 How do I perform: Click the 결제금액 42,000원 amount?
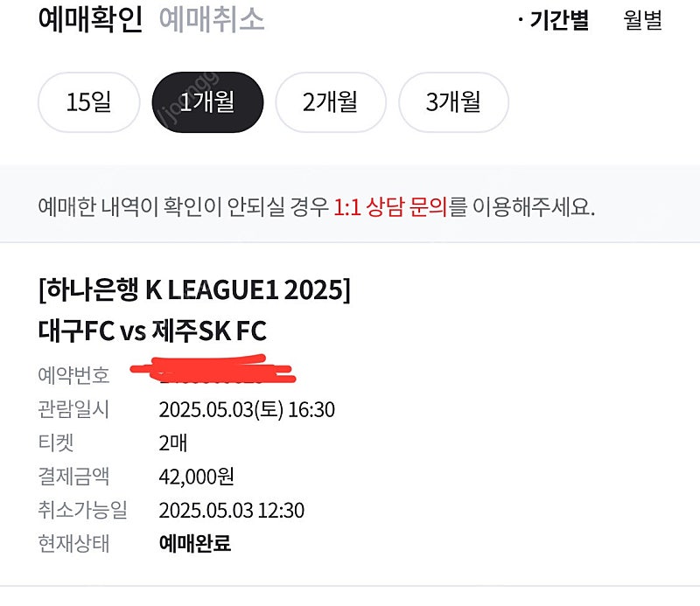(196, 477)
